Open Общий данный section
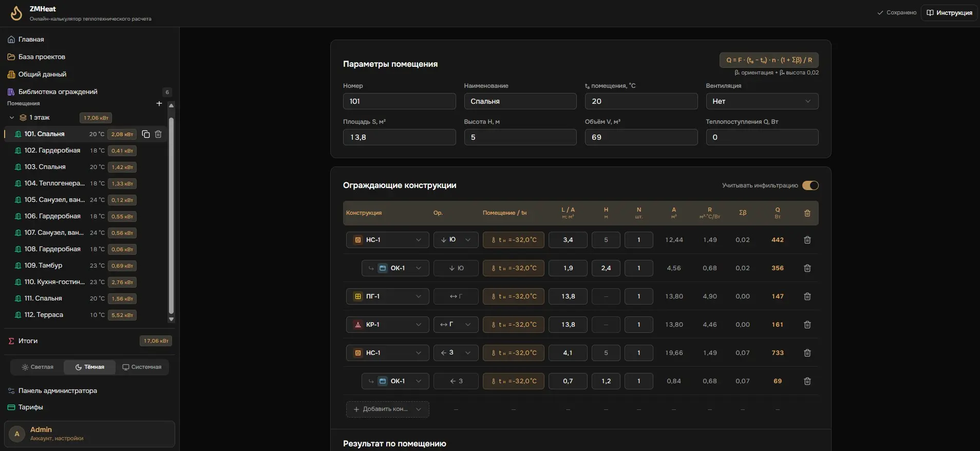 [x=89, y=74]
